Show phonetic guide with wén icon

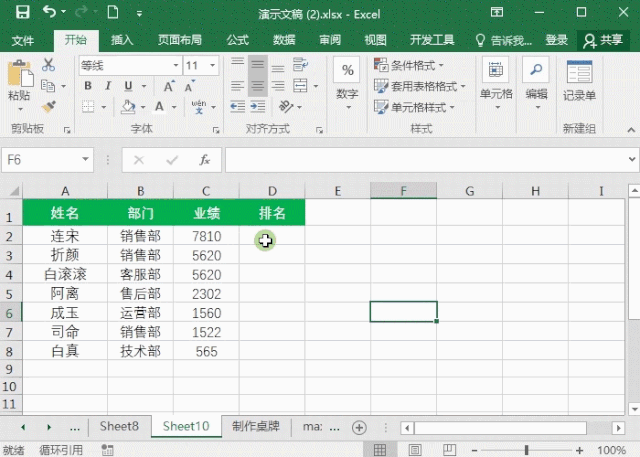(x=199, y=107)
